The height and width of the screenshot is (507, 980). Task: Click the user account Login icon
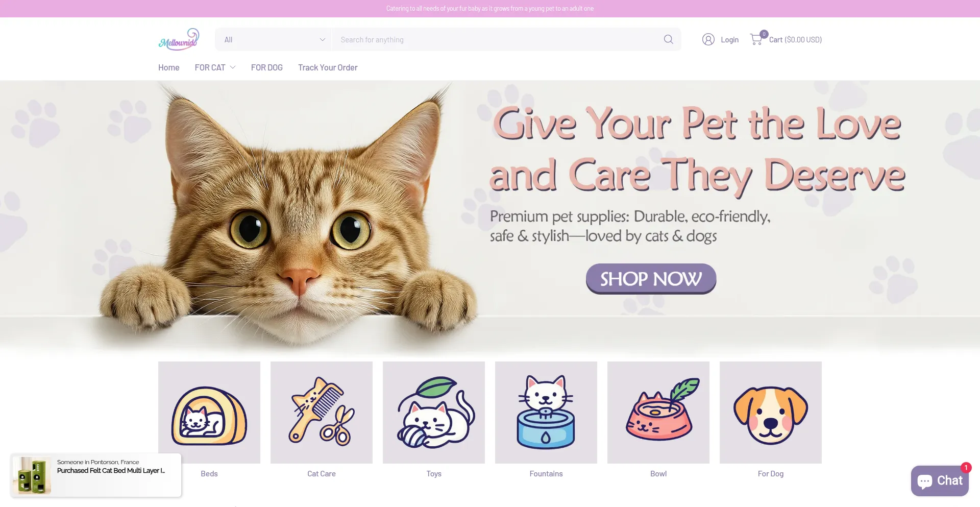point(708,39)
